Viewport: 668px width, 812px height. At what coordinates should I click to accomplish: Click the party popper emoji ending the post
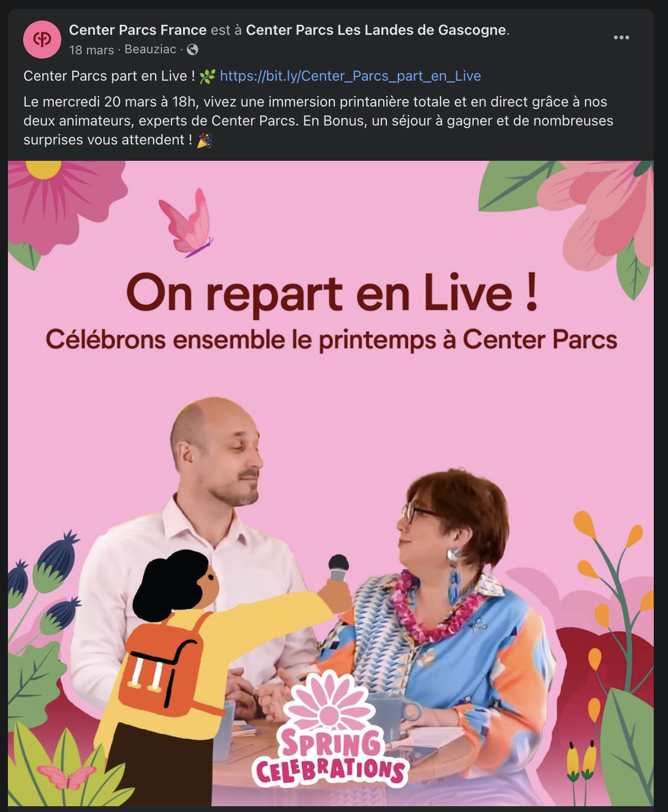(x=205, y=140)
